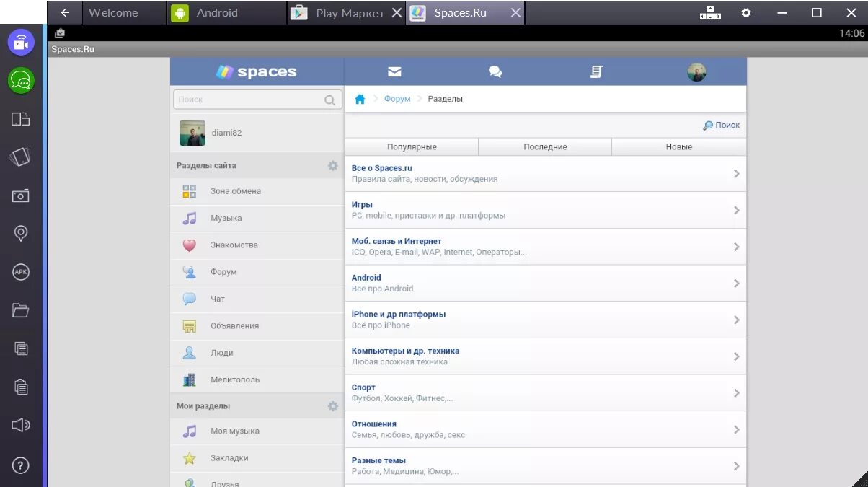The image size is (868, 487).
Task: Open Люди section
Action: pos(257,353)
